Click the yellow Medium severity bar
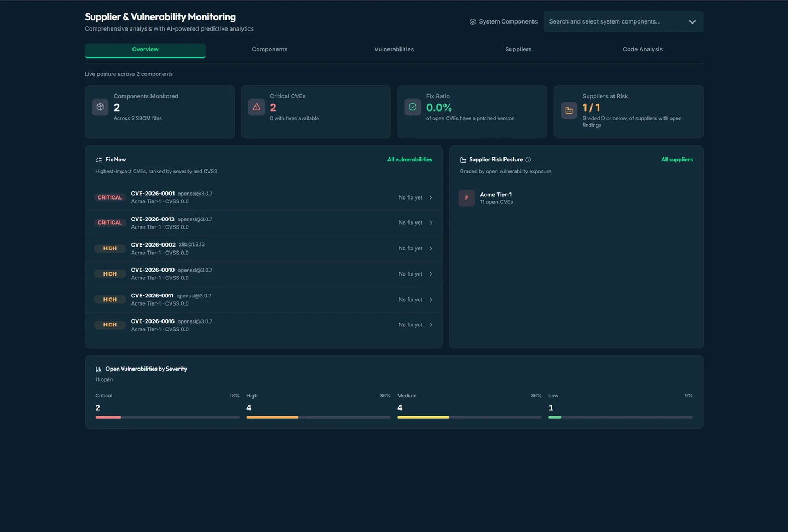This screenshot has width=788, height=532. [423, 418]
